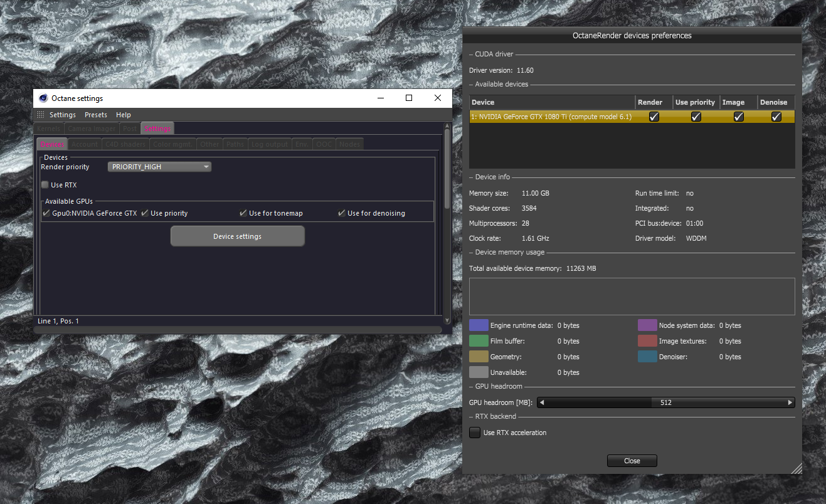Click the scroll-up arrow in Octane settings scrollbar
The image size is (826, 504).
(447, 125)
